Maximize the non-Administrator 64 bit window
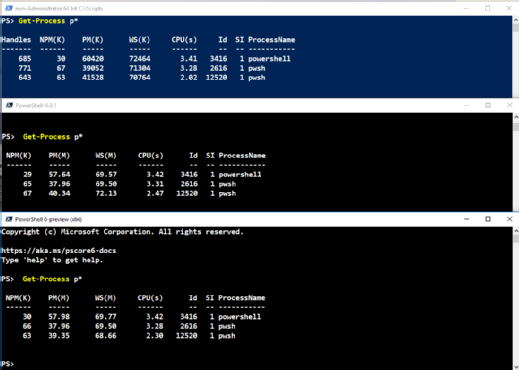Image resolution: width=519 pixels, height=370 pixels. coord(487,8)
